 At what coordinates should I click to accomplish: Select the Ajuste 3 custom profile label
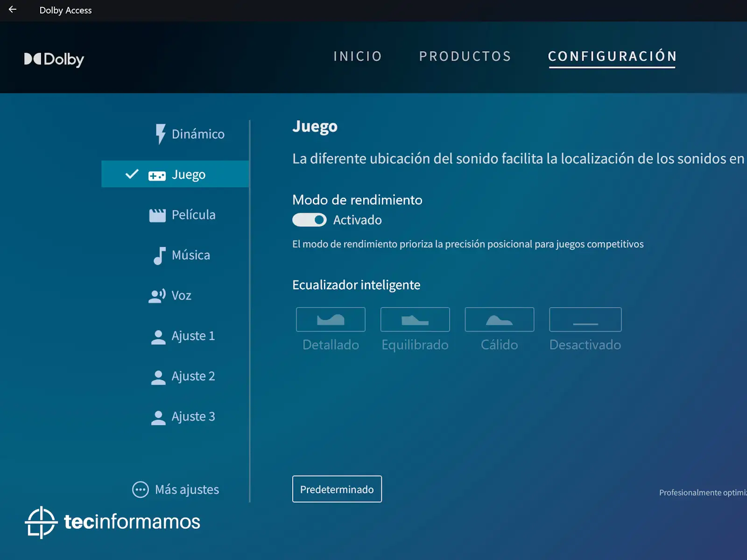(193, 416)
